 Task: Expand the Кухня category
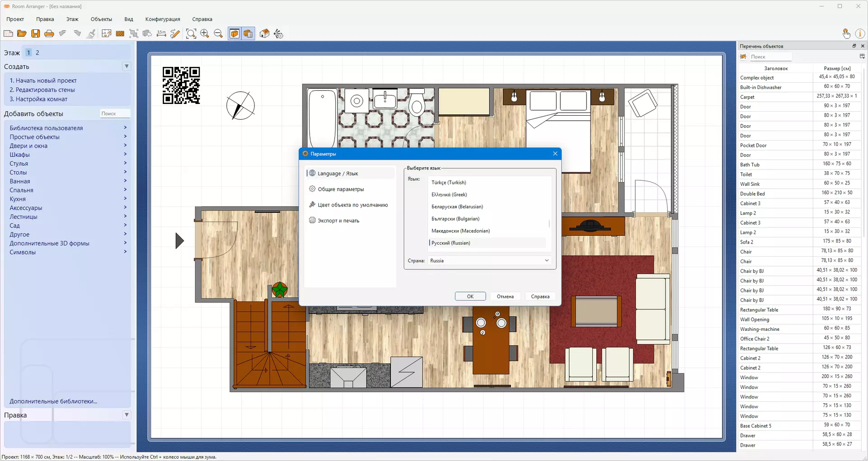point(68,199)
